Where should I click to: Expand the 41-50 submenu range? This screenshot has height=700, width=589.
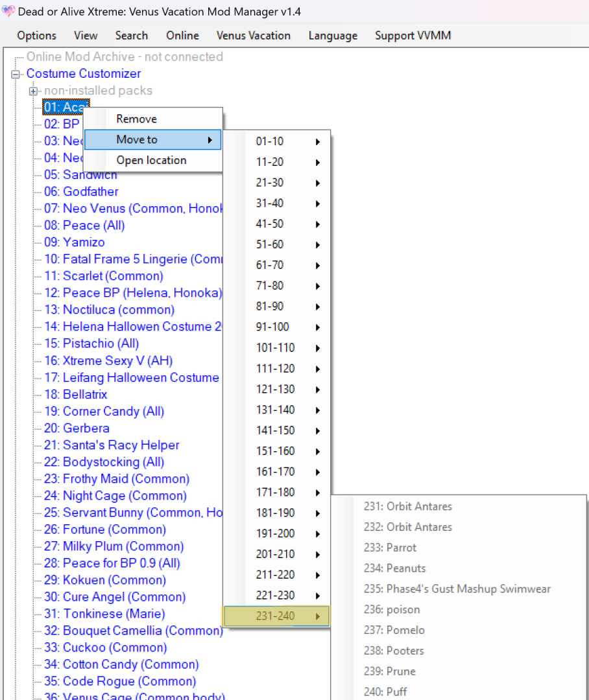276,224
